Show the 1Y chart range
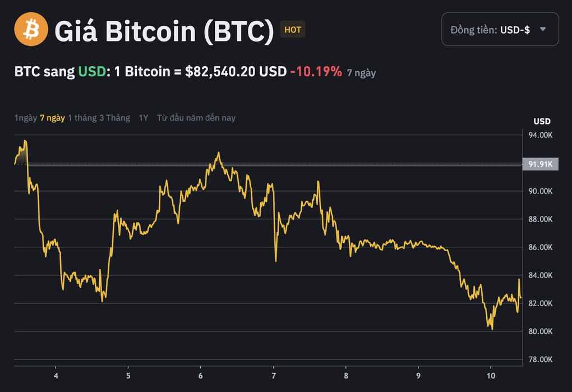The width and height of the screenshot is (572, 392). pyautogui.click(x=144, y=118)
